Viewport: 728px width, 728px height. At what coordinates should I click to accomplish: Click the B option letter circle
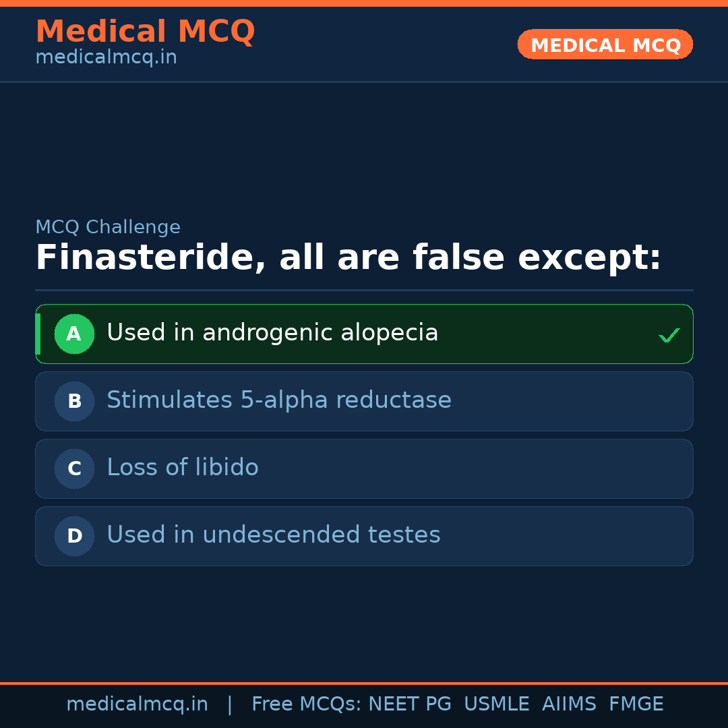point(74,401)
